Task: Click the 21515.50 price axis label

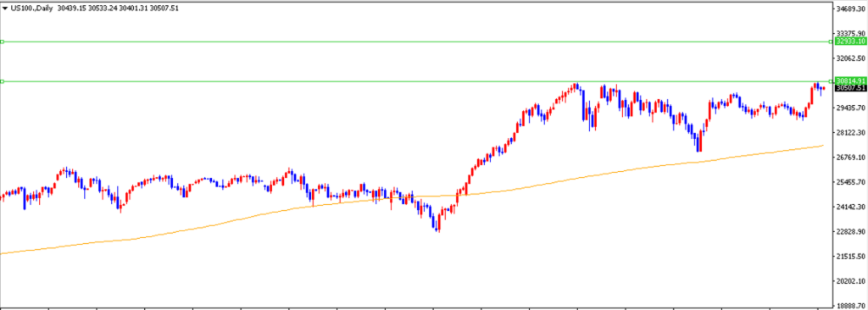Action: pyautogui.click(x=851, y=257)
